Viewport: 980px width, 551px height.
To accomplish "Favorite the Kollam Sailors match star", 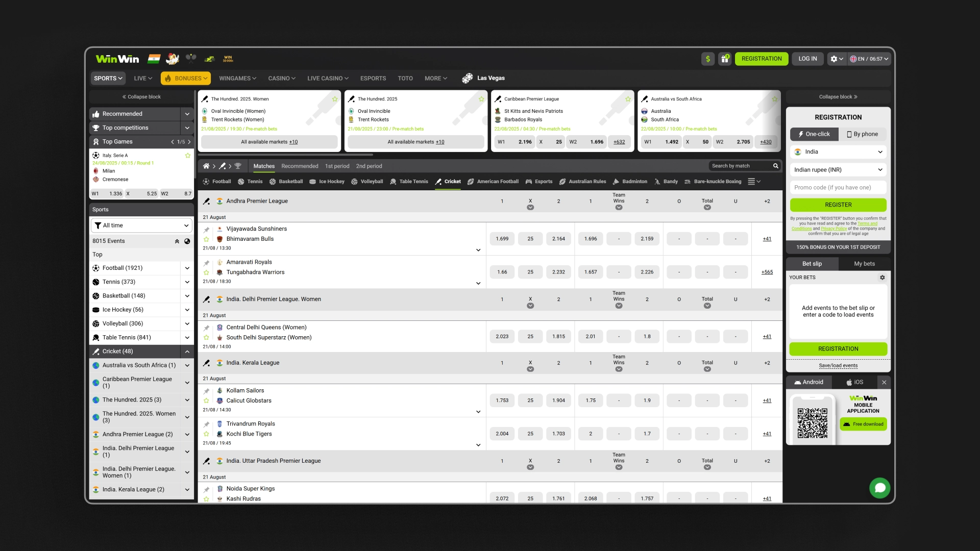I will pyautogui.click(x=207, y=401).
